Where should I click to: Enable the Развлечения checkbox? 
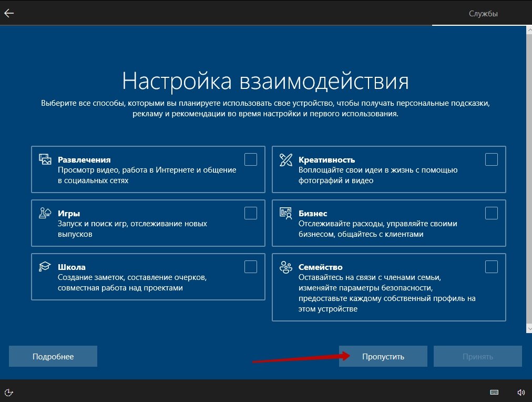point(250,158)
